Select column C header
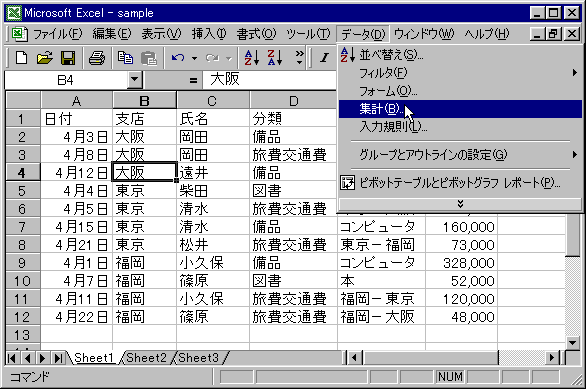This screenshot has height=389, width=586. [x=212, y=101]
